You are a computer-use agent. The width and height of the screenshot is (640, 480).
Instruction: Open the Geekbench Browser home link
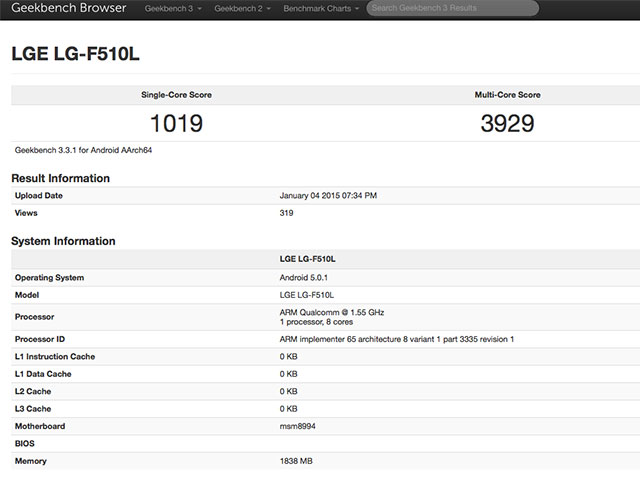69,8
